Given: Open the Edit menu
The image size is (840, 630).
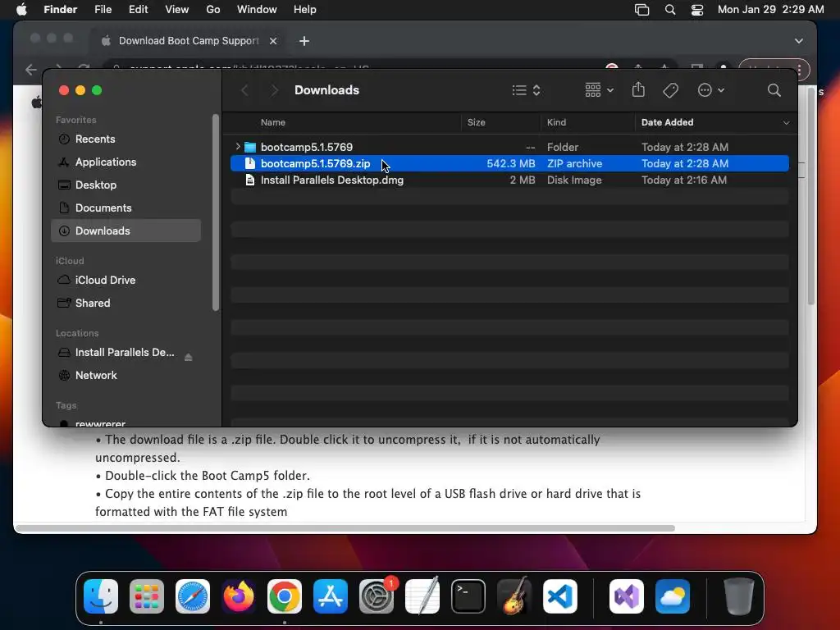Looking at the screenshot, I should click(x=138, y=10).
